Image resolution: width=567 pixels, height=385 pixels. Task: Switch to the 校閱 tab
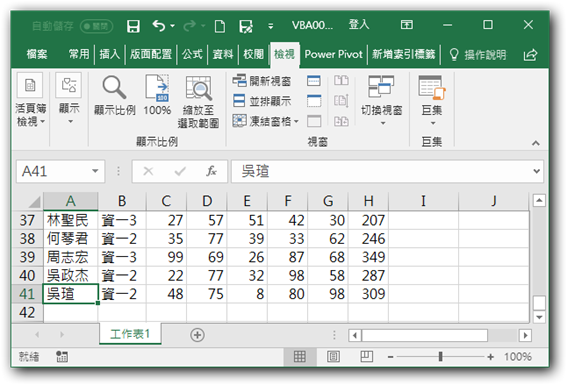[x=253, y=54]
